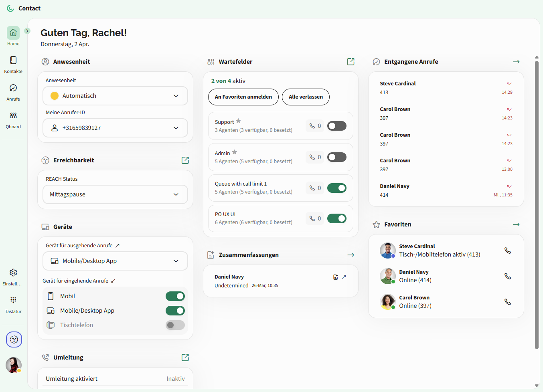Screen dimensions: 543x392
Task: Open outgoing device Mobile/Desktop App dropdown
Action: 115,261
